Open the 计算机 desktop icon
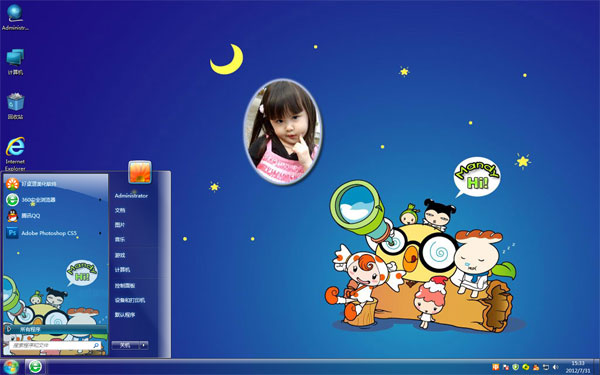Viewport: 600px width, 375px height. [15, 62]
